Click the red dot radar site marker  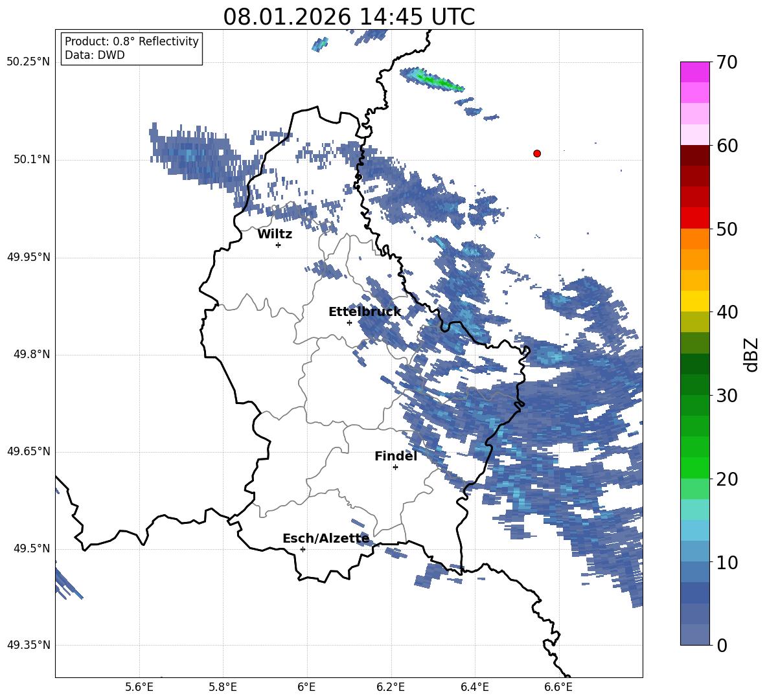pyautogui.click(x=537, y=153)
